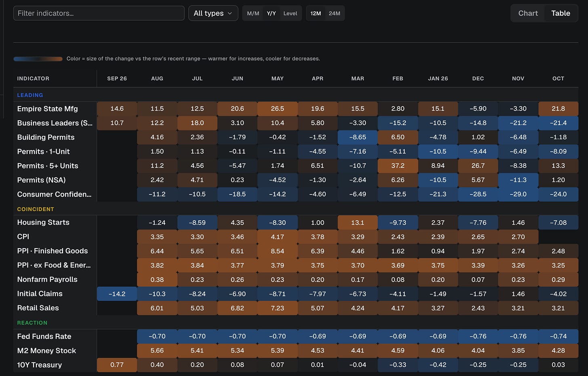Select the Permits · 1-Unit row label
Screen dimensions: 588x376
43,152
